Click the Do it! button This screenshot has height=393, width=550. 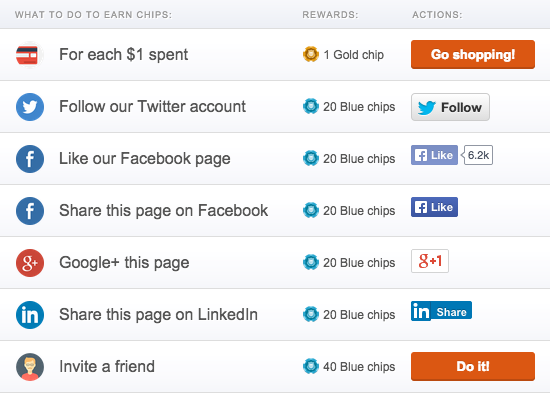[473, 366]
